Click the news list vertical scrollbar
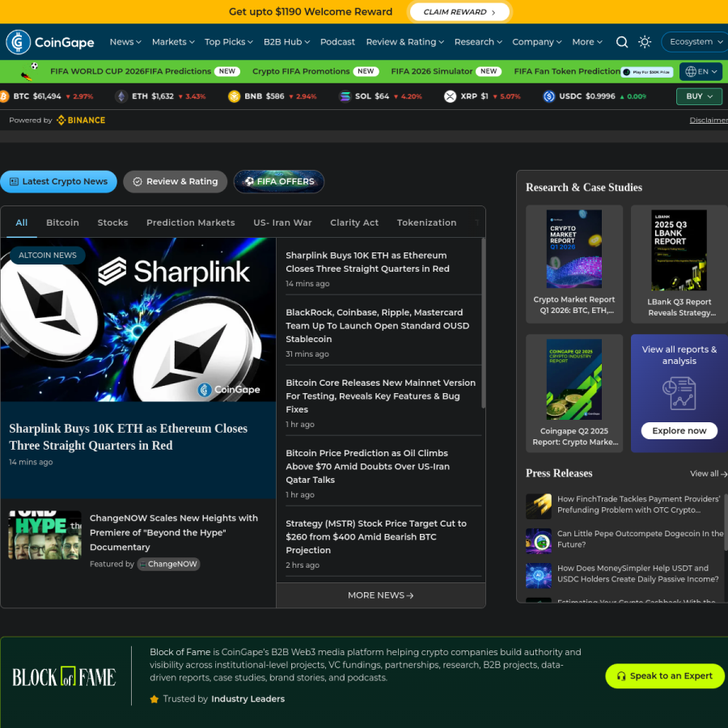This screenshot has height=728, width=728. click(484, 323)
